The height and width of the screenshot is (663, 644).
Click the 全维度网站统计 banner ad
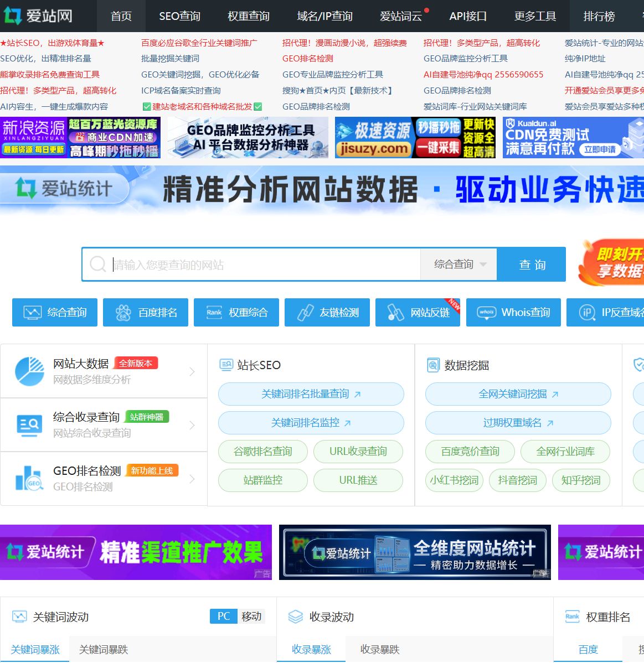tap(415, 552)
